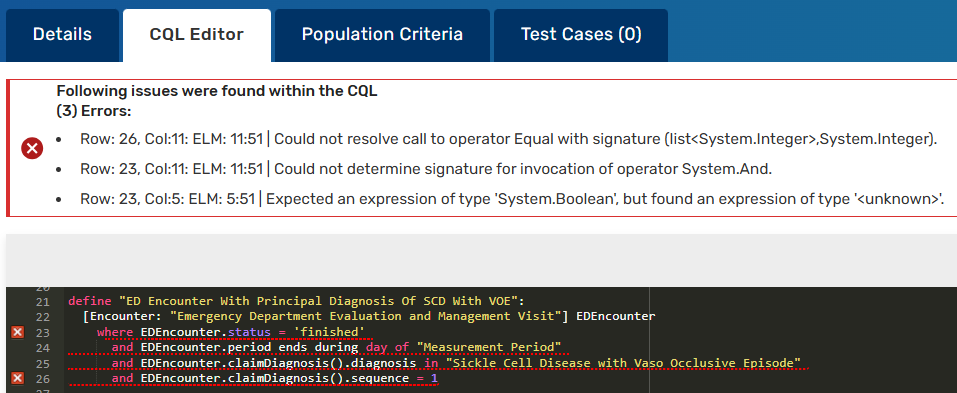Click the System.And signature error message
Viewport: 957px width, 393px height.
tap(426, 169)
